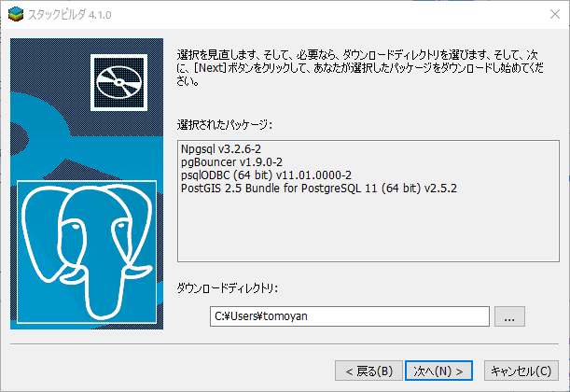Image resolution: width=570 pixels, height=392 pixels.
Task: Click the Stack Builder app icon in title bar
Action: click(x=16, y=15)
